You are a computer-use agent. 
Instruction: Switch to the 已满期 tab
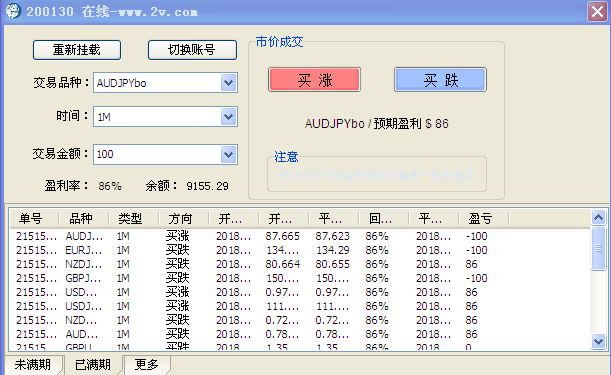(93, 365)
